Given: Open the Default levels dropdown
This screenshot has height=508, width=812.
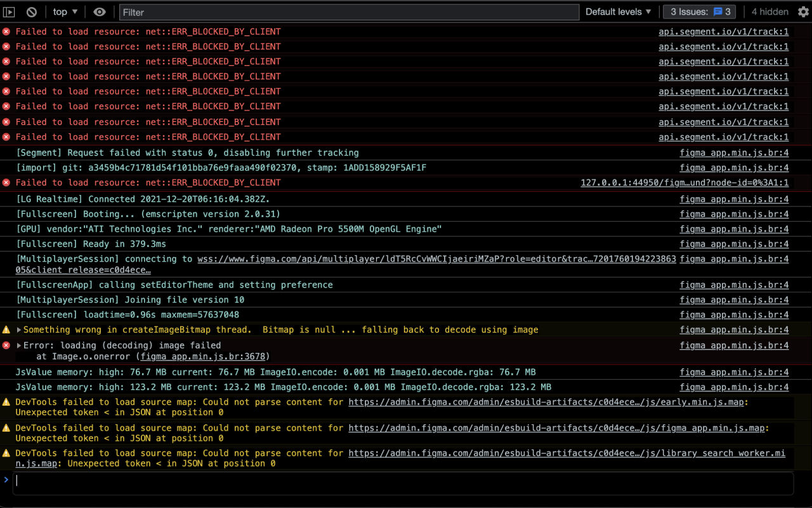Looking at the screenshot, I should [x=617, y=11].
